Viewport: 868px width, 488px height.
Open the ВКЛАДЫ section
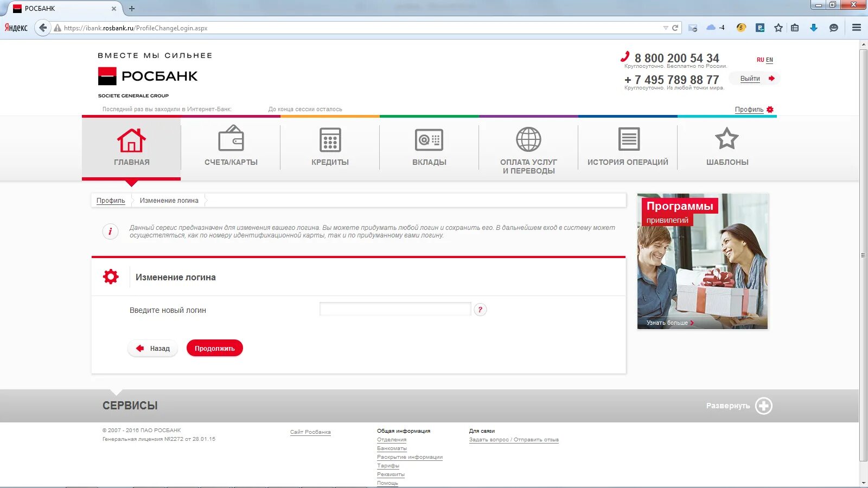pos(429,147)
